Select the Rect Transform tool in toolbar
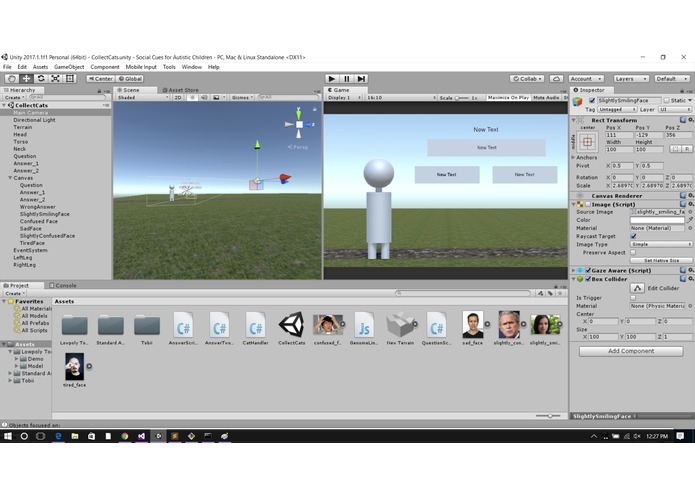The image size is (695, 494). tap(70, 78)
